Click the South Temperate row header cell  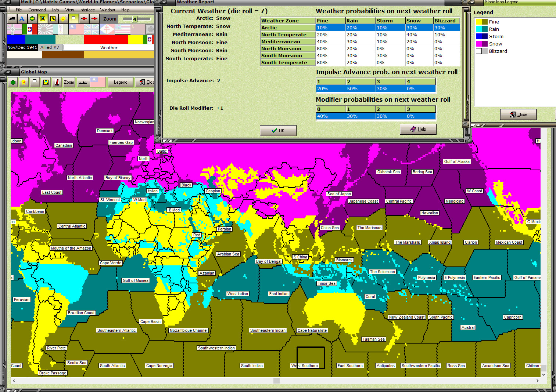288,62
